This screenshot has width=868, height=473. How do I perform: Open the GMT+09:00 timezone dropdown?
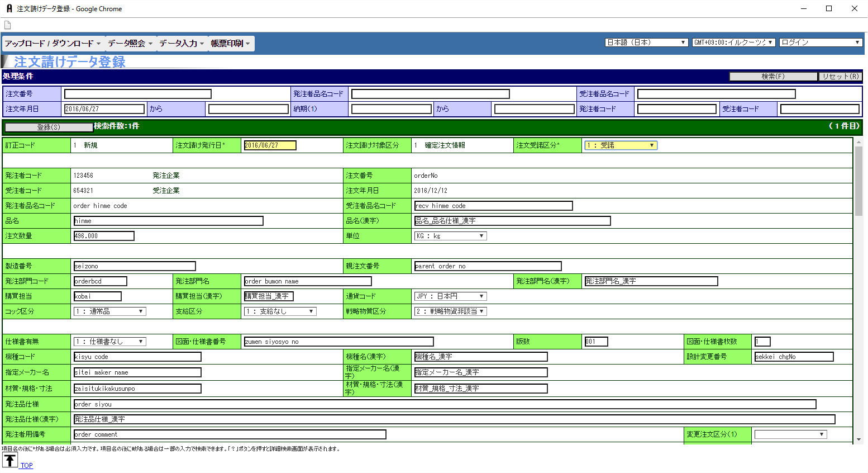pos(734,42)
